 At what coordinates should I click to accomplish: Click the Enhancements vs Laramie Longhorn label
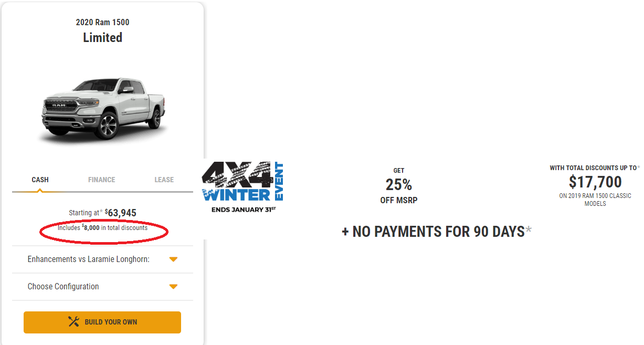[89, 259]
